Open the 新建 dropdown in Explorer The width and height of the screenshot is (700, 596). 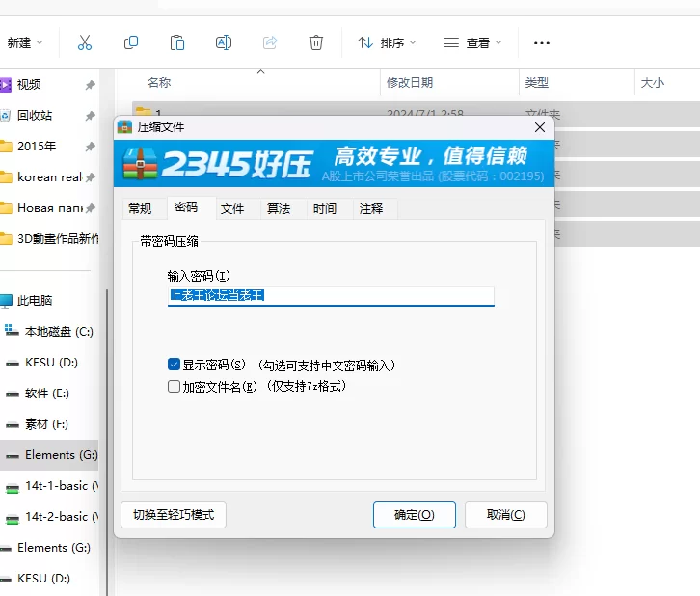[24, 42]
